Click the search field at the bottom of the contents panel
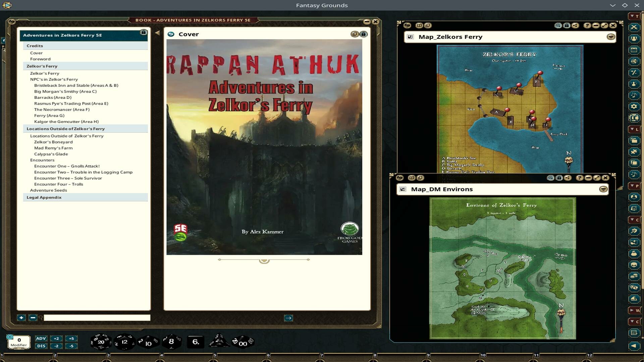This screenshot has width=644, height=362. click(97, 317)
